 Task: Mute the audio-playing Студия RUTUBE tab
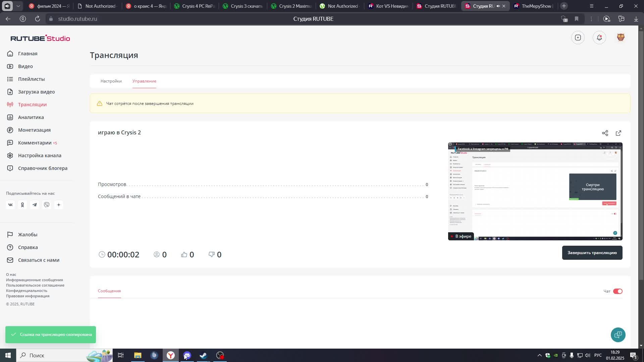[498, 6]
